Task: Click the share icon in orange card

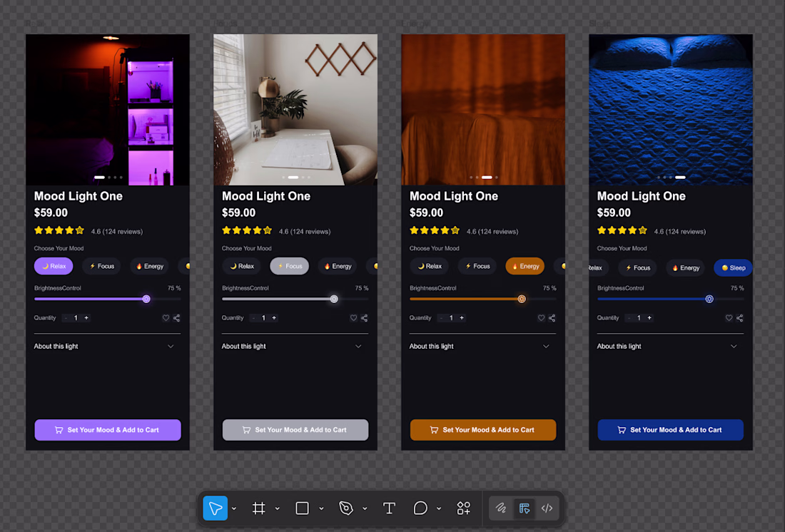Action: point(552,318)
